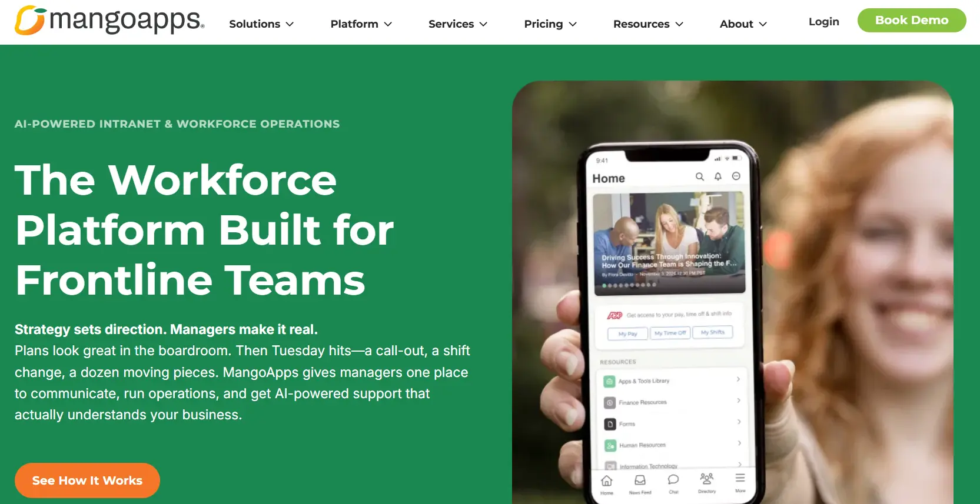Screen dimensions: 980x504
Task: Open the Services menu
Action: point(457,24)
